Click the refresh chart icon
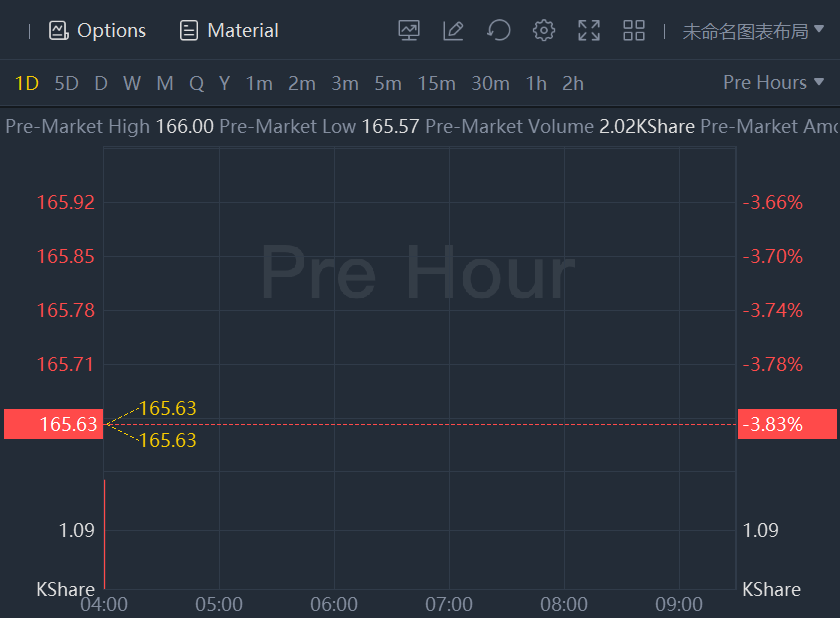Viewport: 840px width, 618px height. pyautogui.click(x=498, y=30)
